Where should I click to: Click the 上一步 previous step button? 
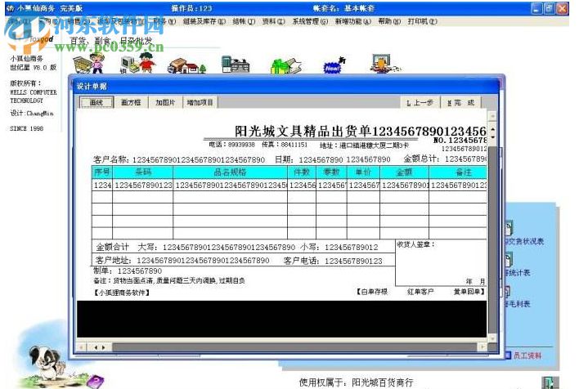[x=420, y=103]
